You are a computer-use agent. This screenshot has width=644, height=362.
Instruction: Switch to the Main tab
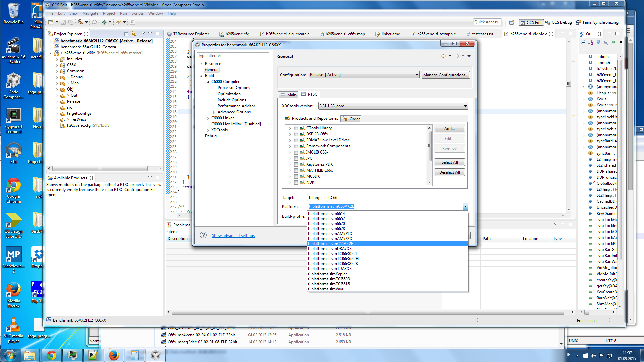pos(288,95)
